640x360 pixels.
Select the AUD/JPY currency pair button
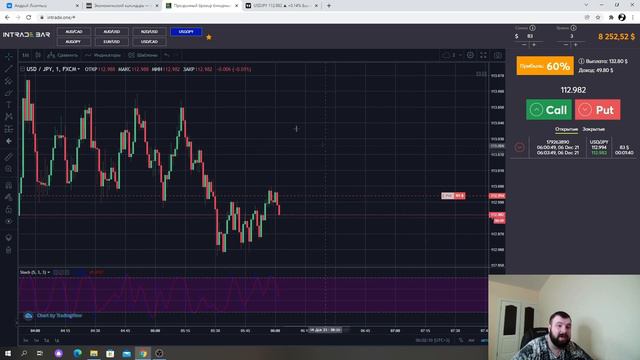(74, 42)
